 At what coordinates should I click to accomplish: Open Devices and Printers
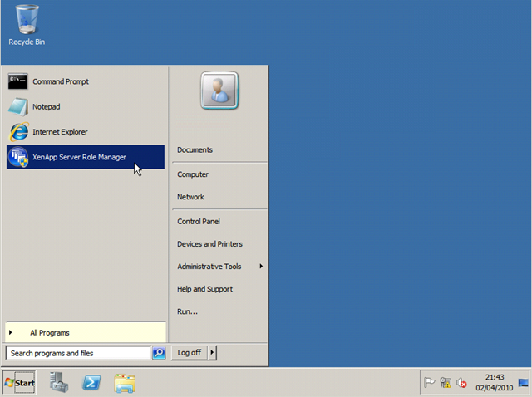pos(209,244)
